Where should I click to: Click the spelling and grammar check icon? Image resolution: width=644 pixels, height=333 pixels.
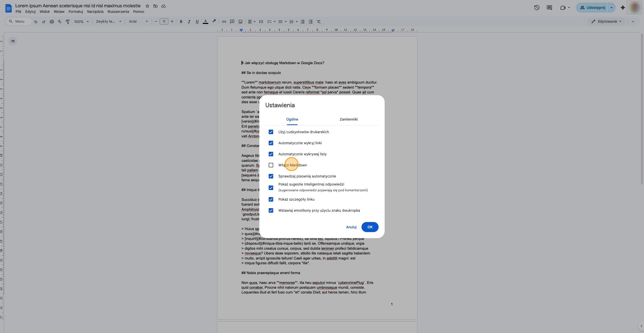pyautogui.click(x=60, y=22)
